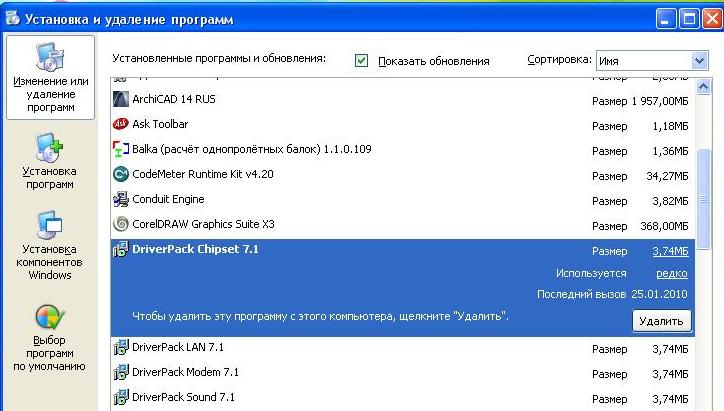The image size is (724, 411).
Task: Click the Conduit Engine icon
Action: [x=121, y=199]
